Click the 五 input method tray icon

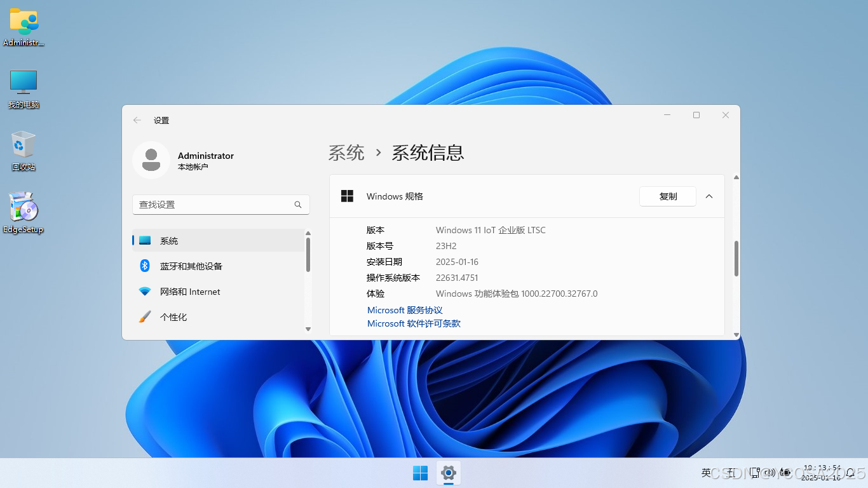[x=730, y=473]
